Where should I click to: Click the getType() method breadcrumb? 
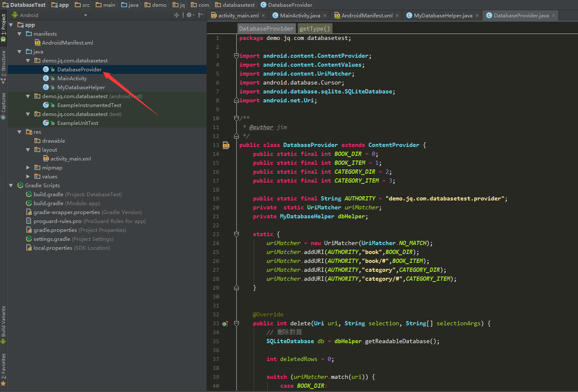(x=314, y=28)
